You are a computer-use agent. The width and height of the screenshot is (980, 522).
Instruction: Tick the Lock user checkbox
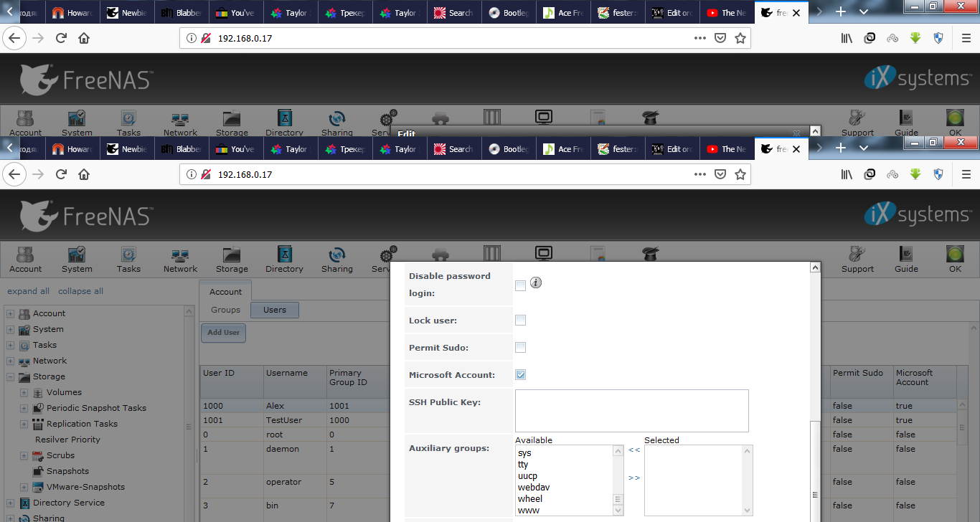click(521, 321)
